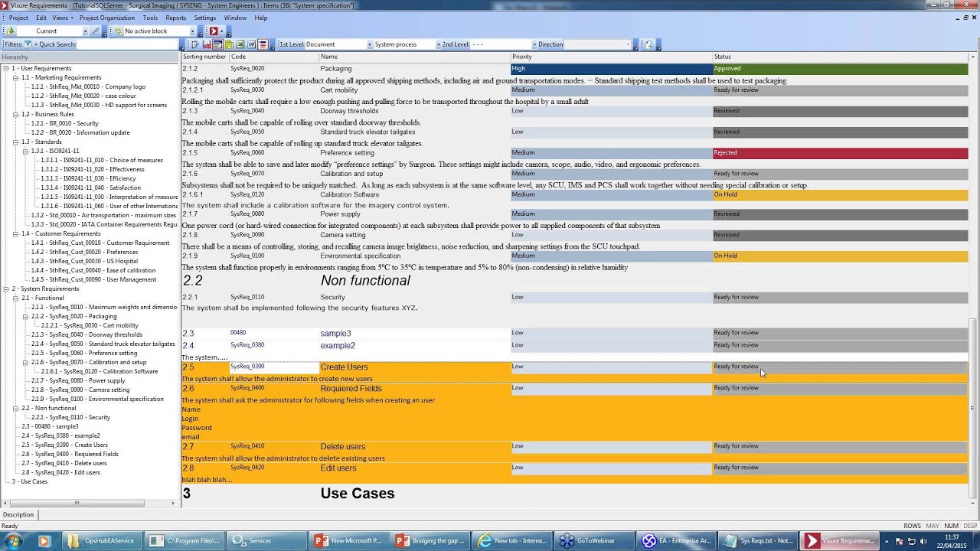Screen dimensions: 980x551
Task: Click the active block icon beside 'No active block'
Action: coord(118,31)
